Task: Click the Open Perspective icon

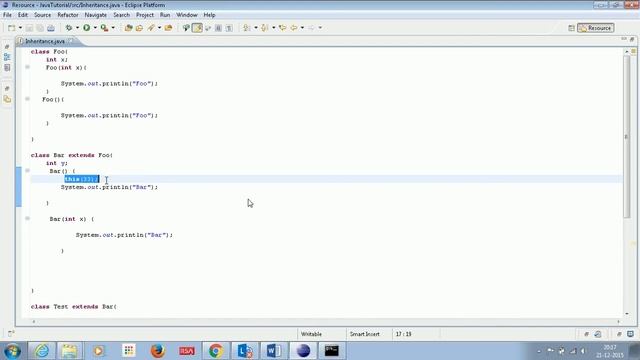Action: click(x=571, y=28)
